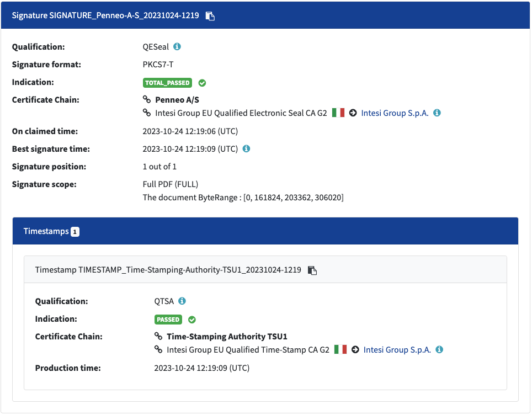Click arrow icon before timestamp Intesi Group link
The width and height of the screenshot is (532, 415).
[355, 349]
